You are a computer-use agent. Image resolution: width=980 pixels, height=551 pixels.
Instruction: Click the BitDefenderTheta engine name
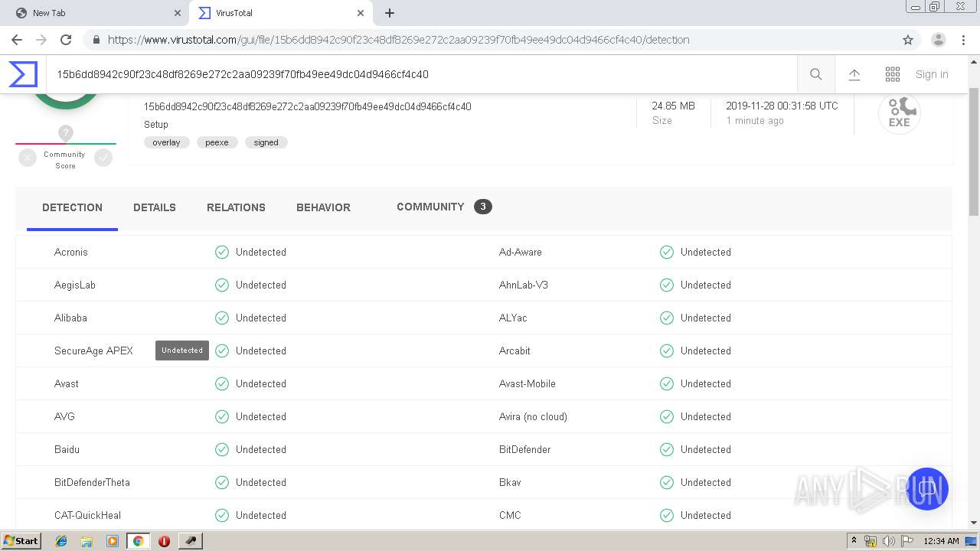point(92,482)
